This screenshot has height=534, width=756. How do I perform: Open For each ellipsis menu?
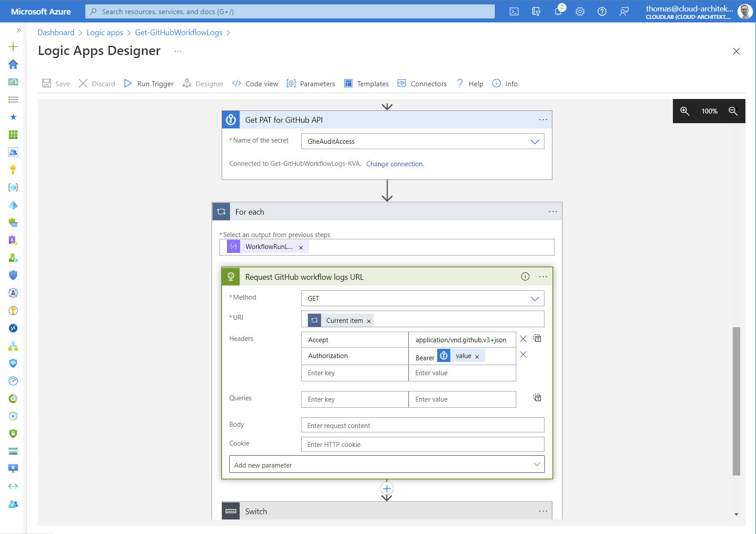(x=553, y=212)
